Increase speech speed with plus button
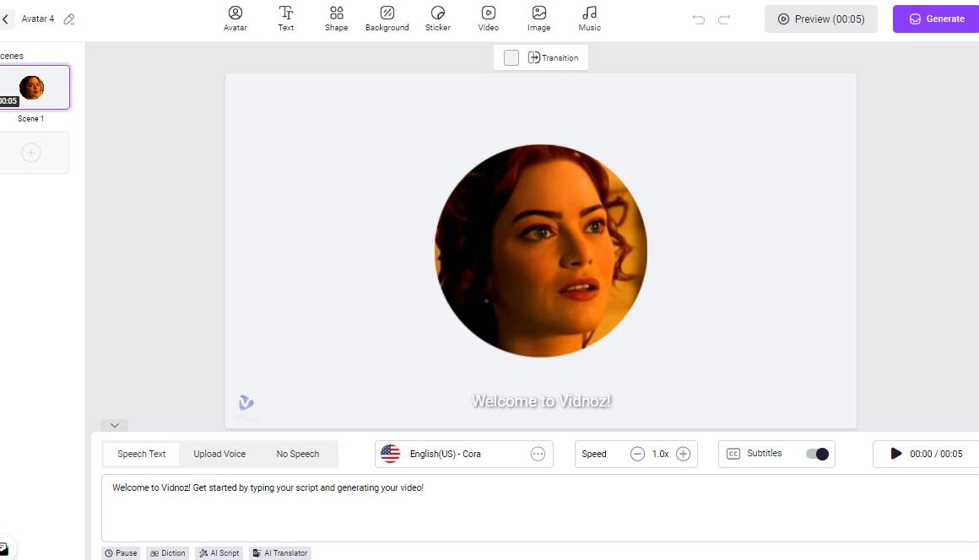 (684, 454)
